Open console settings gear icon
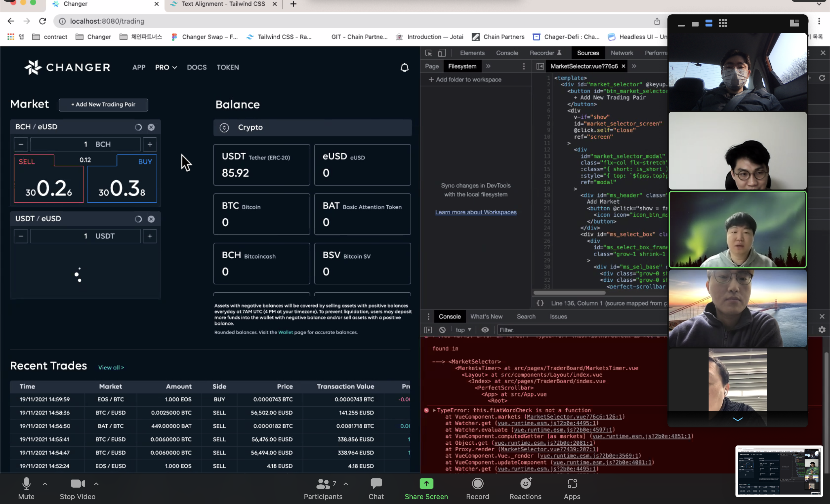830x504 pixels. click(822, 330)
